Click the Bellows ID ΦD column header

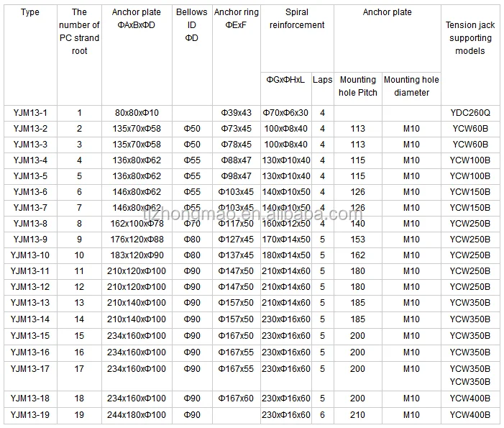[x=192, y=25]
